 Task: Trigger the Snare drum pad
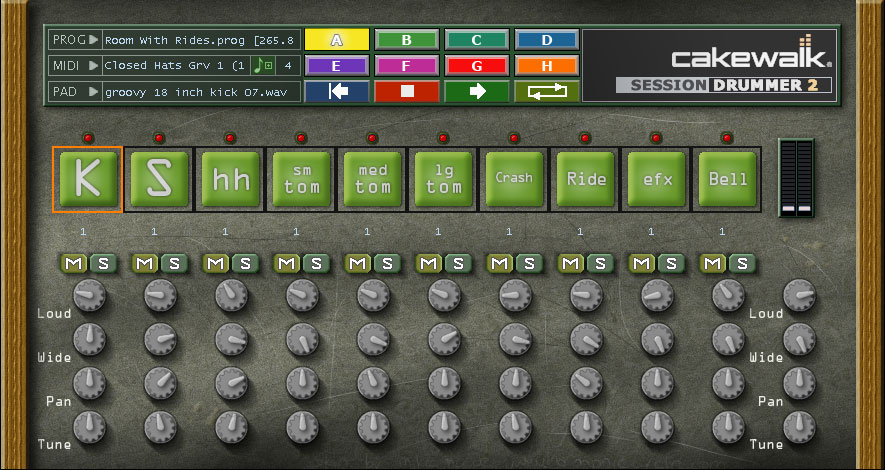tap(158, 179)
